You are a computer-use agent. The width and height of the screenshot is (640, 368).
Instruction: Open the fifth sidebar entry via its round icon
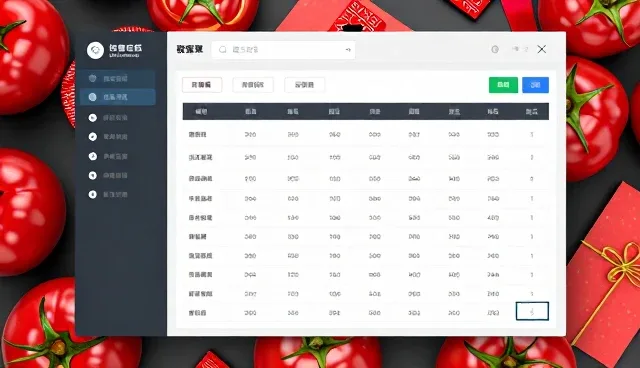pos(93,156)
